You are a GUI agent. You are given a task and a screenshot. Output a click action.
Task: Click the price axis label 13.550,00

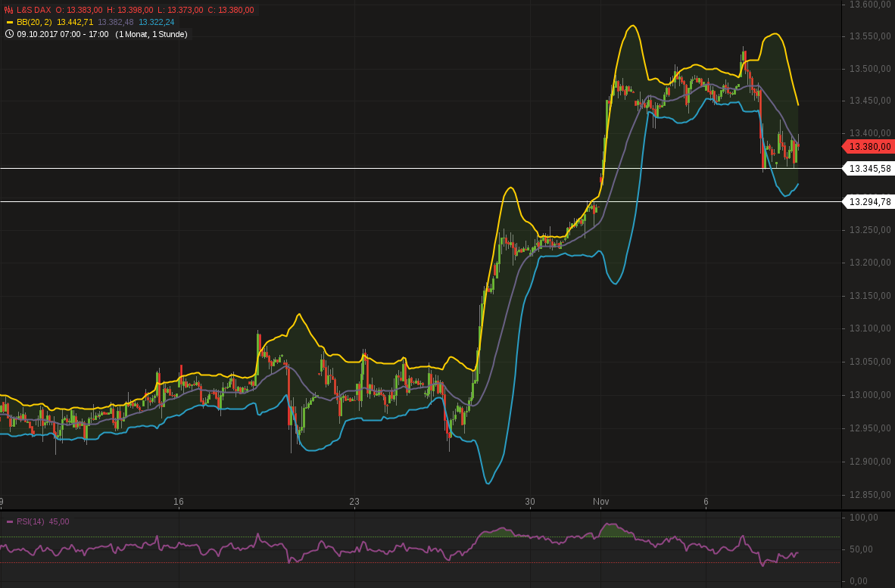coord(870,36)
